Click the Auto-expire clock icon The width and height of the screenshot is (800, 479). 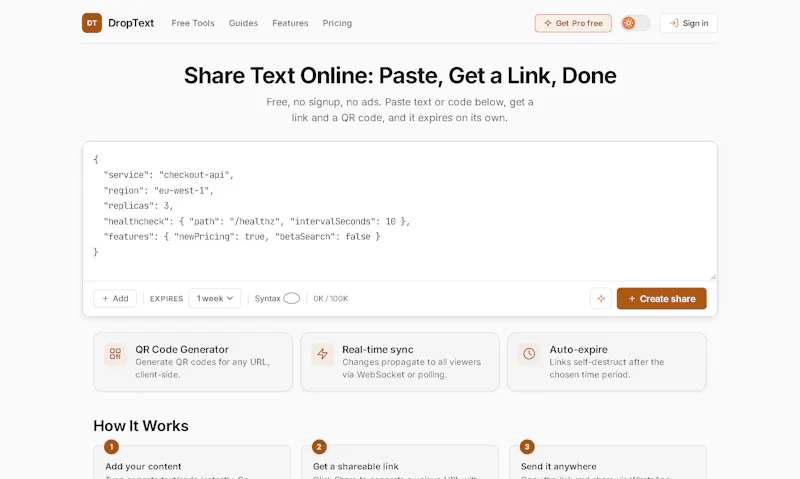(x=529, y=354)
